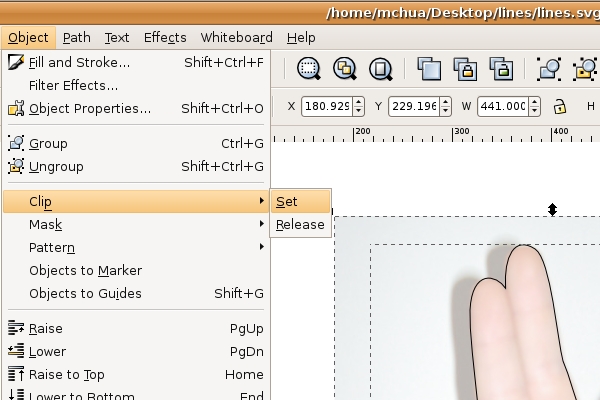Expand the Clip submenu

point(136,201)
